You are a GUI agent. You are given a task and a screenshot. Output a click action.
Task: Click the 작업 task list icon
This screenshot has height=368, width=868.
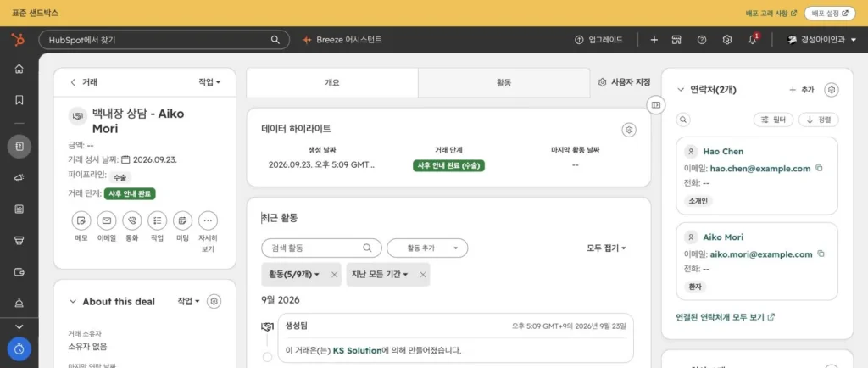(157, 220)
